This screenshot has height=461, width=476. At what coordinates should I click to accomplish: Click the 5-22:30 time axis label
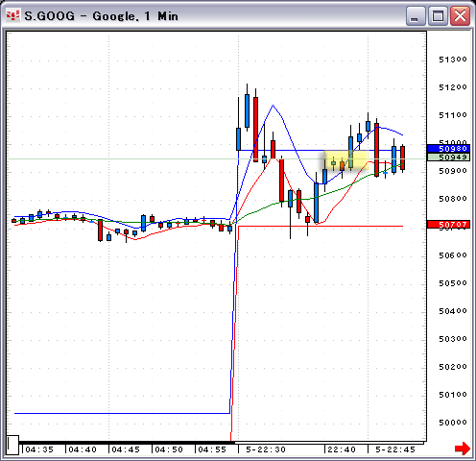click(x=266, y=449)
